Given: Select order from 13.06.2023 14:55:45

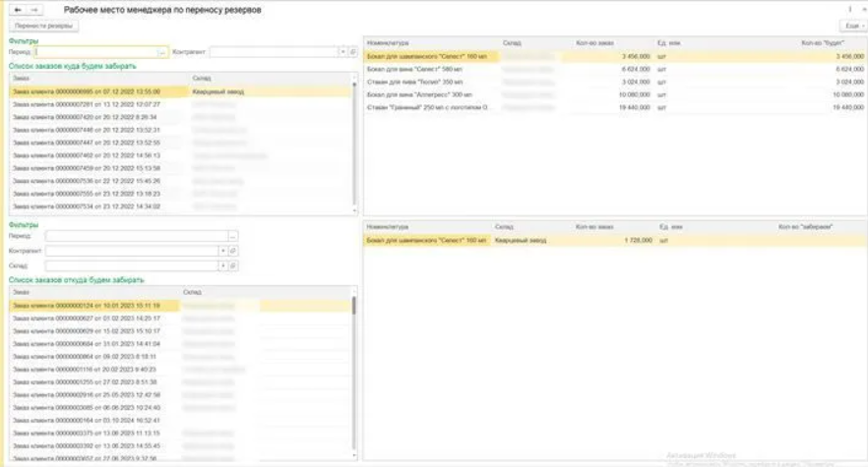Looking at the screenshot, I should tap(180, 445).
